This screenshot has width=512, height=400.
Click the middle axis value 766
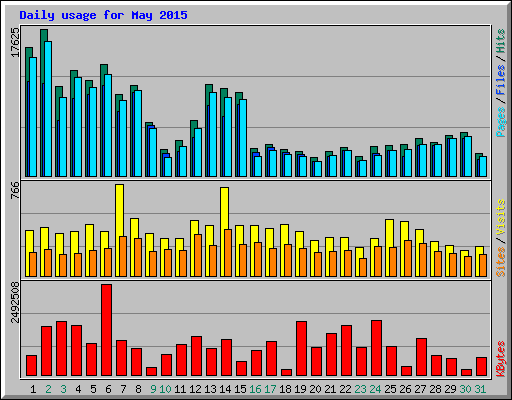(x=15, y=190)
